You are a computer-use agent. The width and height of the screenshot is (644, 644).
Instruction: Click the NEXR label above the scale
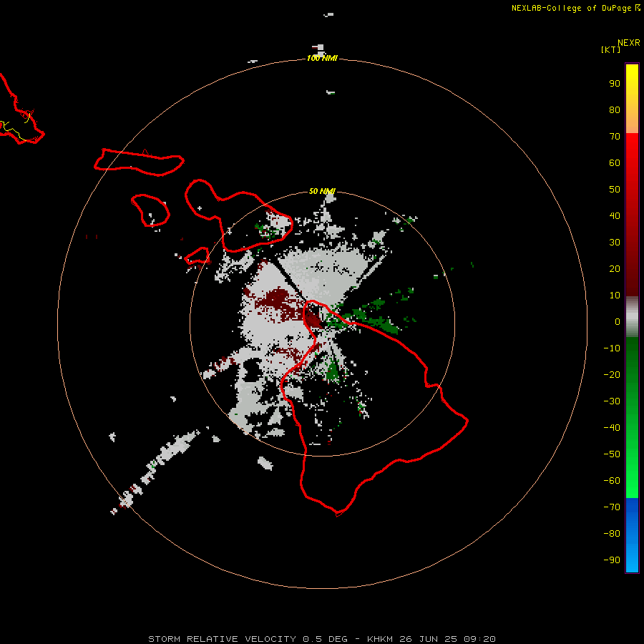click(629, 43)
